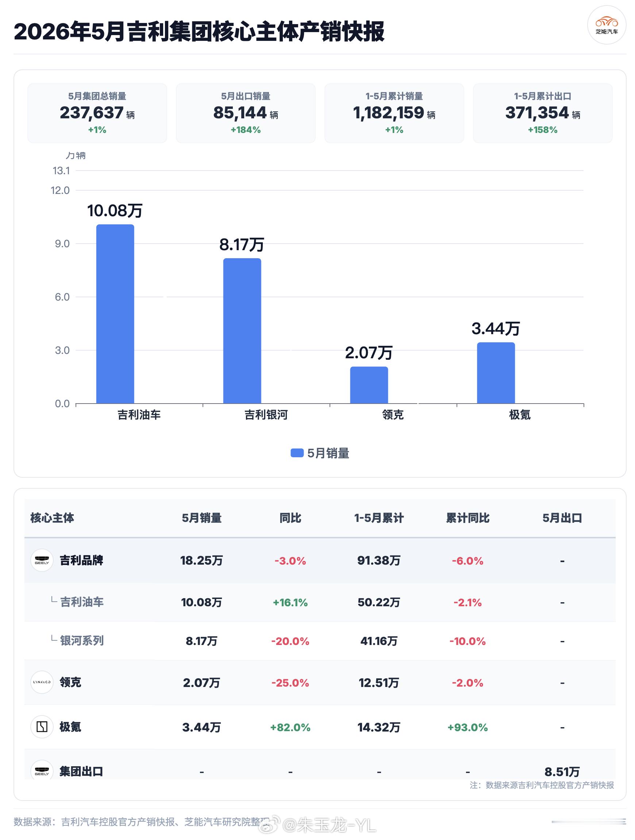The height and width of the screenshot is (840, 635).
Task: Click the 5月出口 column header
Action: click(562, 518)
